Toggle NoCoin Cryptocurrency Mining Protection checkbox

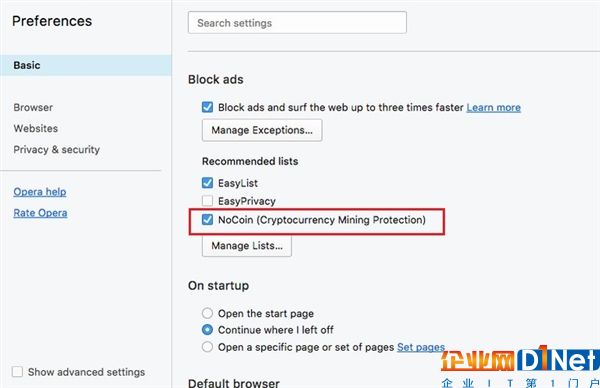pyautogui.click(x=207, y=220)
